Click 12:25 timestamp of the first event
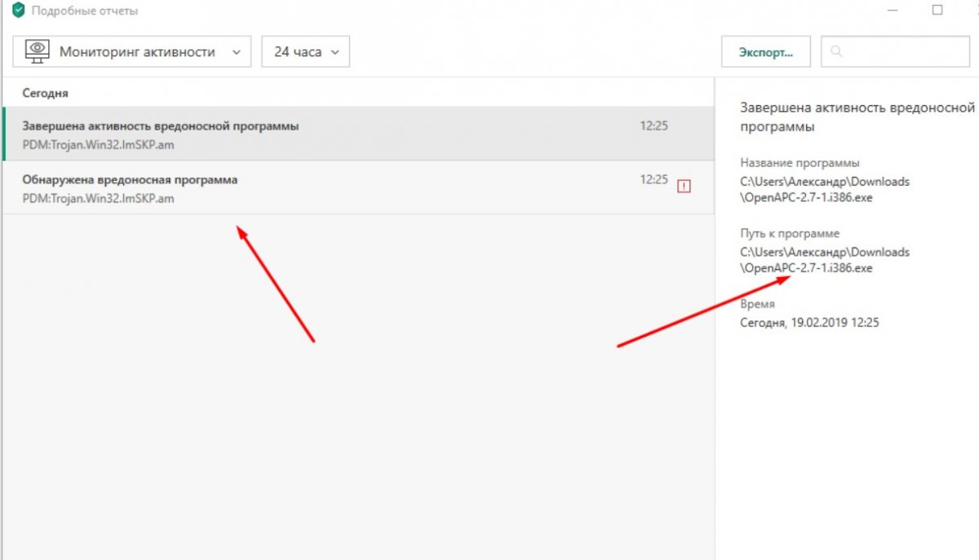 point(653,126)
